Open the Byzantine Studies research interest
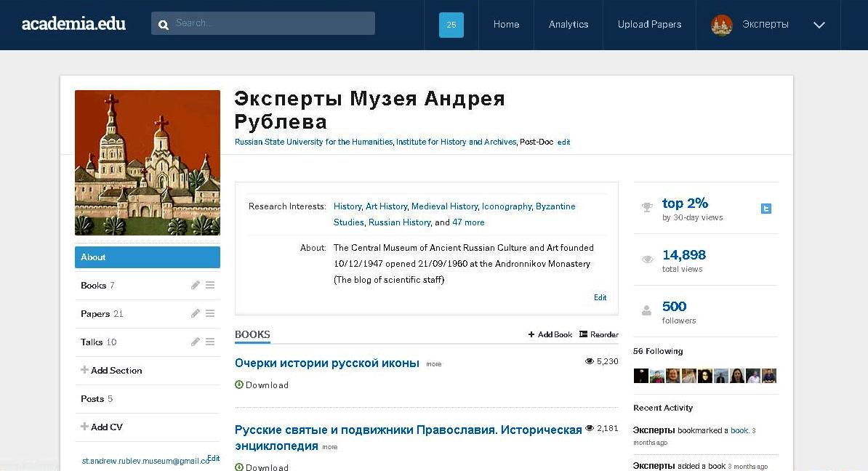The width and height of the screenshot is (868, 471). point(454,214)
